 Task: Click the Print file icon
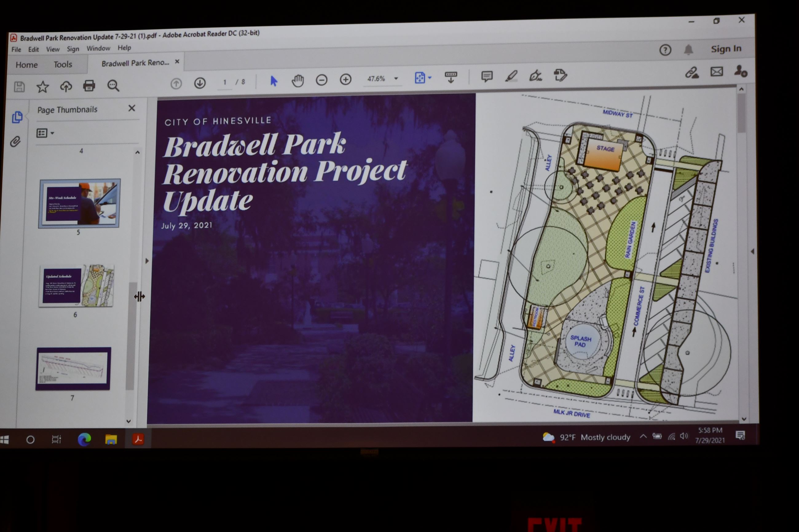89,86
